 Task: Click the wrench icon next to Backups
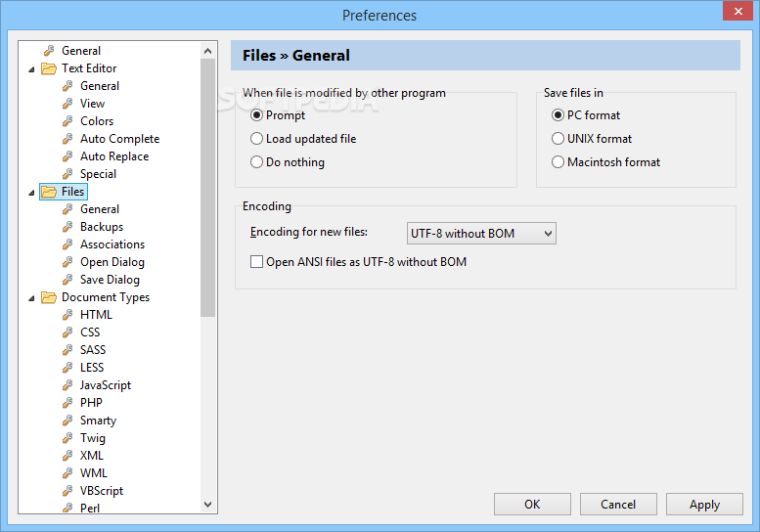pyautogui.click(x=67, y=227)
